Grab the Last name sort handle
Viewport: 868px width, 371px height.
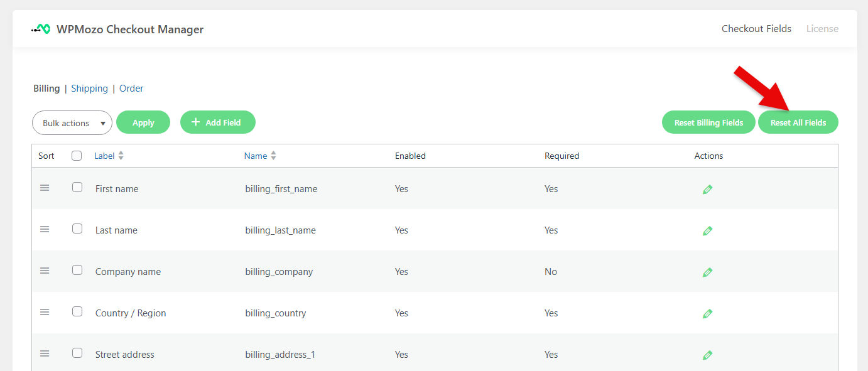[x=45, y=229]
